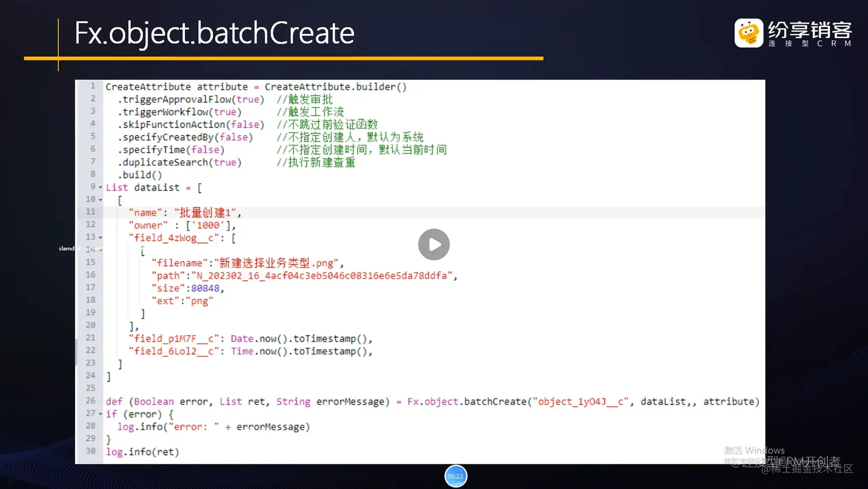Click the .build() code line
The width and height of the screenshot is (868, 489).
click(x=140, y=175)
